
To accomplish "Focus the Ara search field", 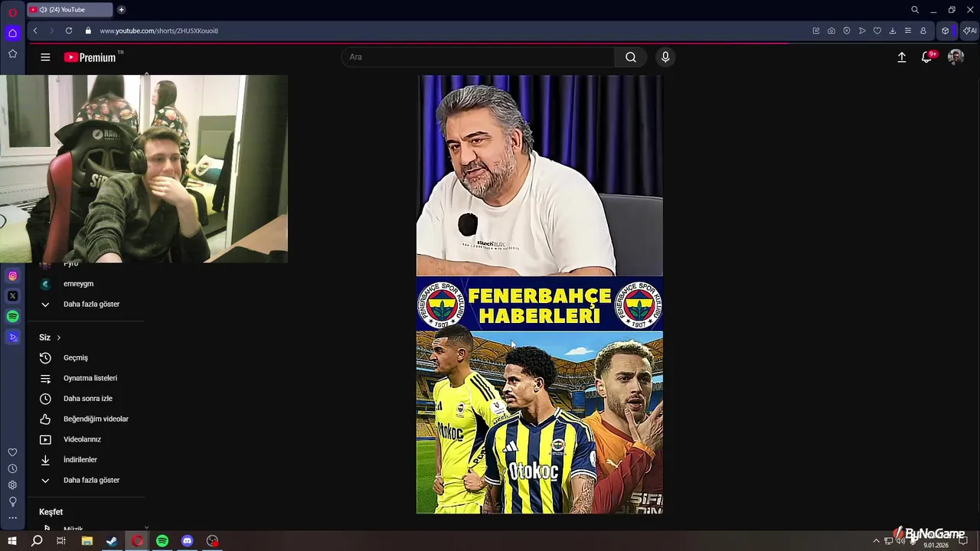I will [478, 57].
